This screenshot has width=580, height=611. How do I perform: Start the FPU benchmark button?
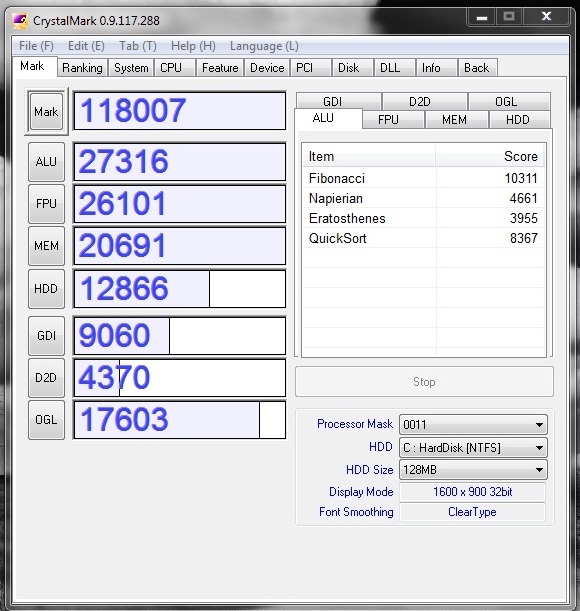(46, 204)
